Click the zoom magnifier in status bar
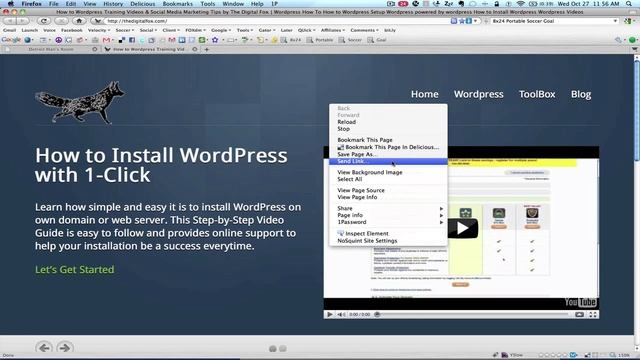 (x=613, y=355)
